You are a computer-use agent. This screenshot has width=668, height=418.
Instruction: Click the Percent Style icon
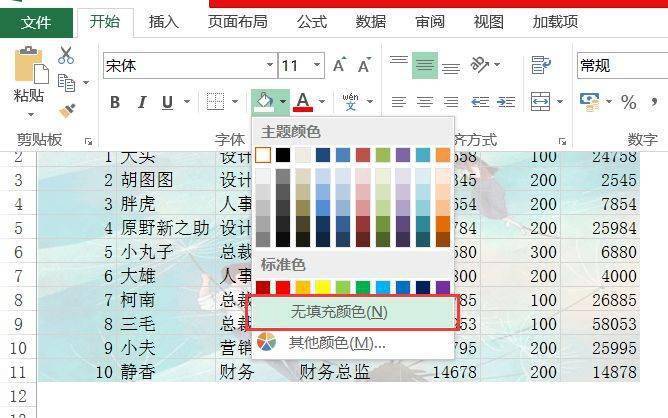point(628,102)
